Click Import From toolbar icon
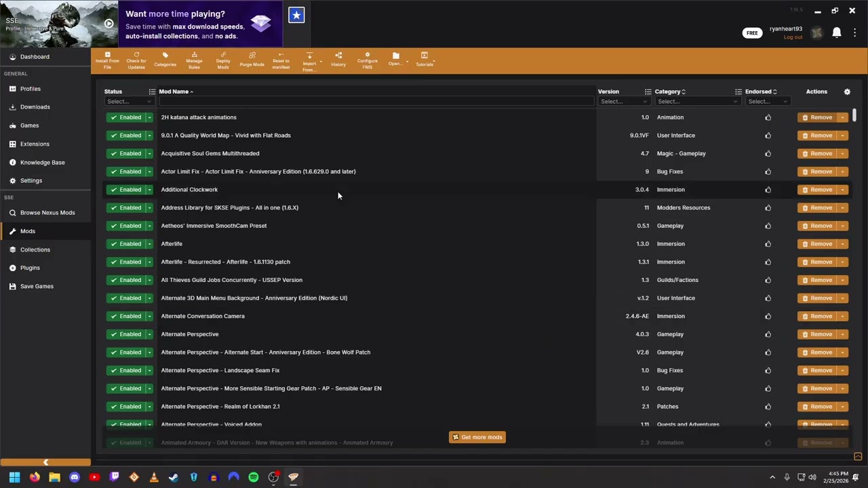868x488 pixels. (x=309, y=55)
